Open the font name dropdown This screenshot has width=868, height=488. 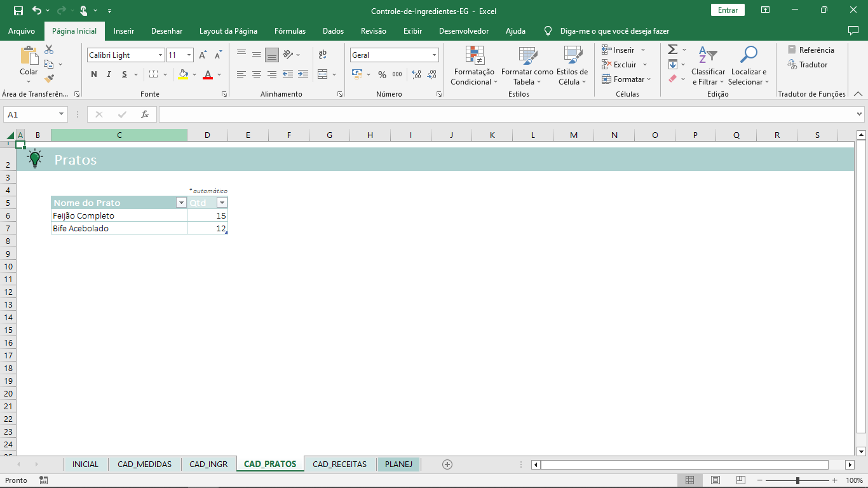pyautogui.click(x=160, y=55)
